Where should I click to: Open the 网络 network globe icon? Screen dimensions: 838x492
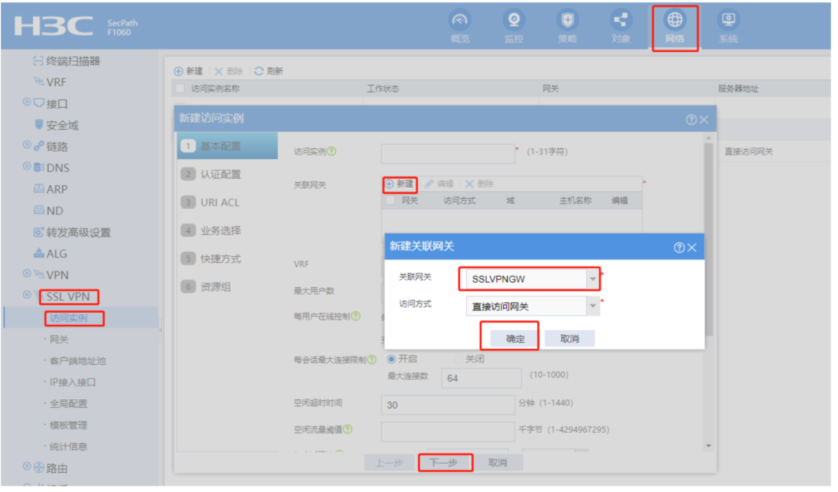click(674, 20)
